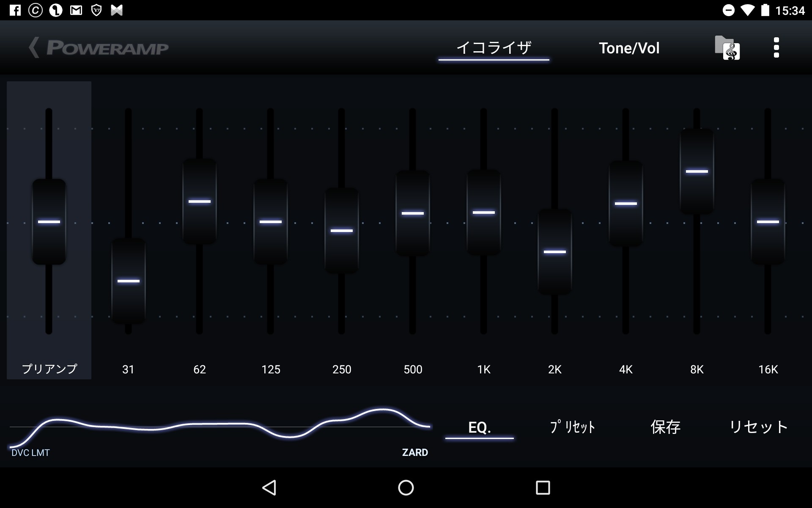Select the イコライザ tab
812x508 pixels.
[494, 48]
